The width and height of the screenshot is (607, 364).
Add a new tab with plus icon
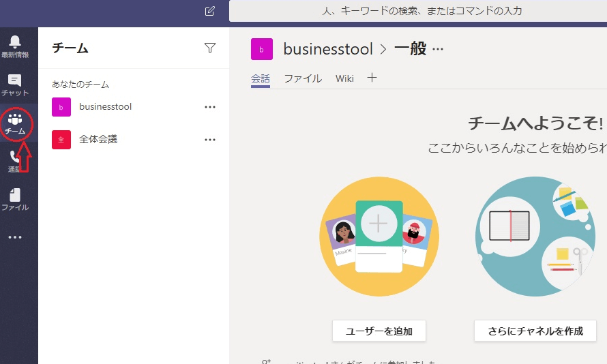point(372,78)
